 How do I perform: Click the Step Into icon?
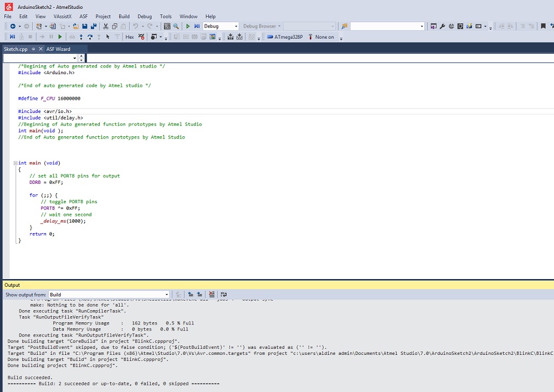pyautogui.click(x=81, y=37)
